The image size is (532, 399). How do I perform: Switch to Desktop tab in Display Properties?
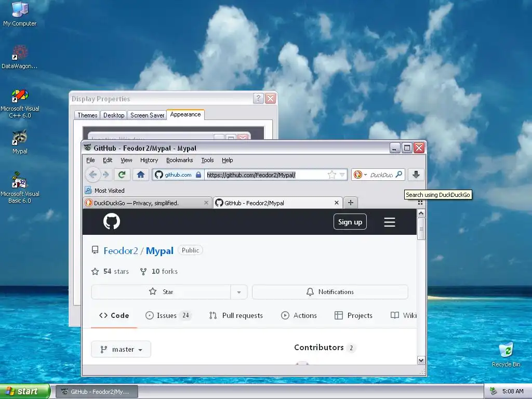point(114,115)
